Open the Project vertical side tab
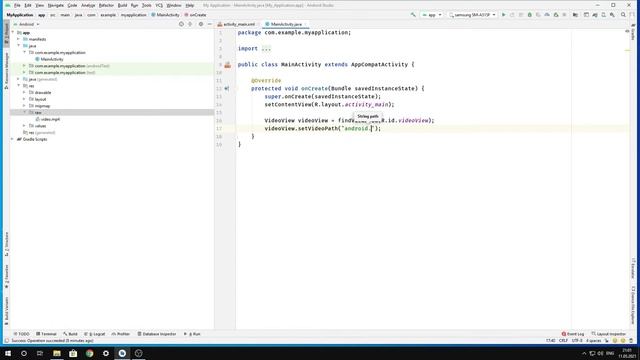 [6, 34]
